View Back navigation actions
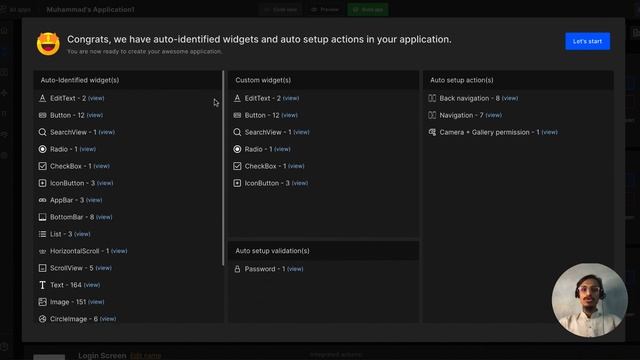This screenshot has width=640, height=360. 510,98
